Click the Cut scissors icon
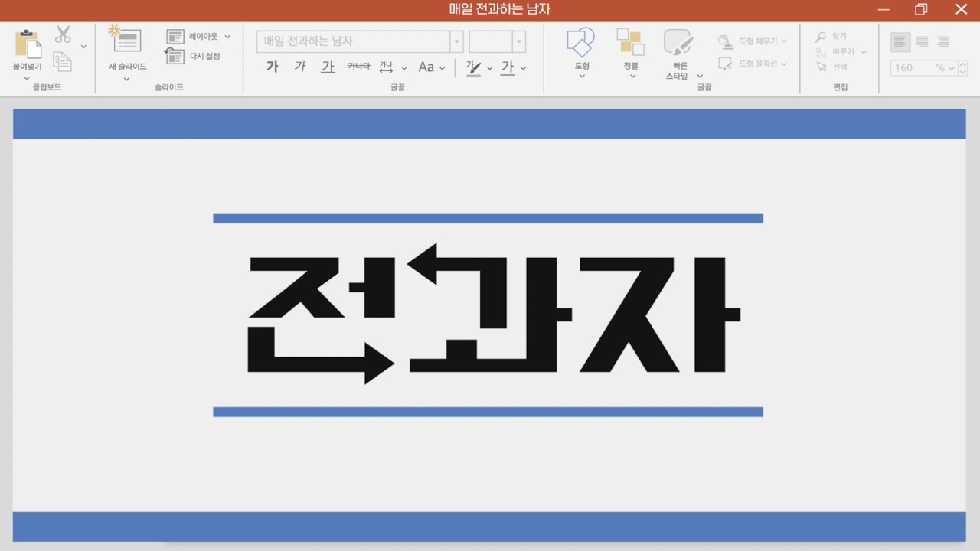The image size is (980, 551). pos(63,34)
